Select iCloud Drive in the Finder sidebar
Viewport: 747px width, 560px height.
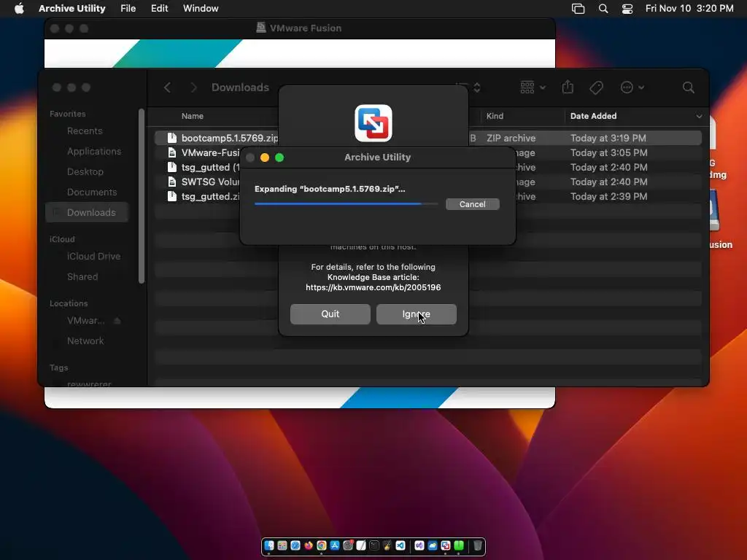93,256
